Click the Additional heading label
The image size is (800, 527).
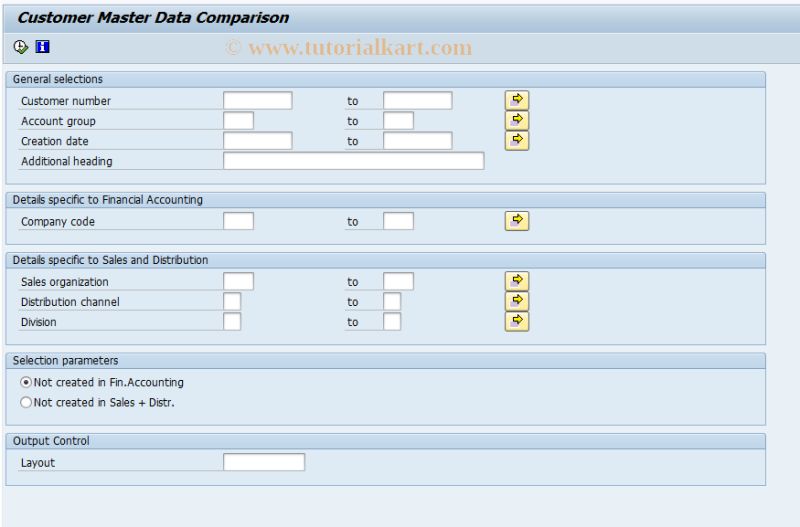[x=66, y=161]
